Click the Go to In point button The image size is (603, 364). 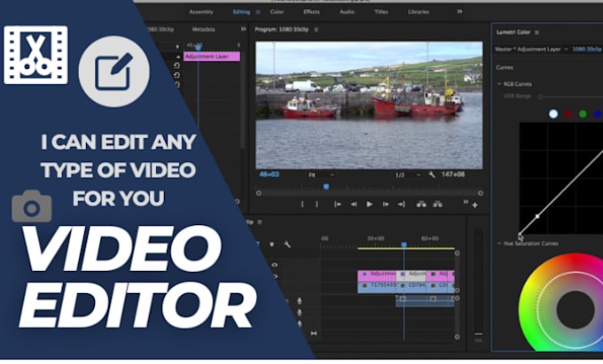coord(338,205)
